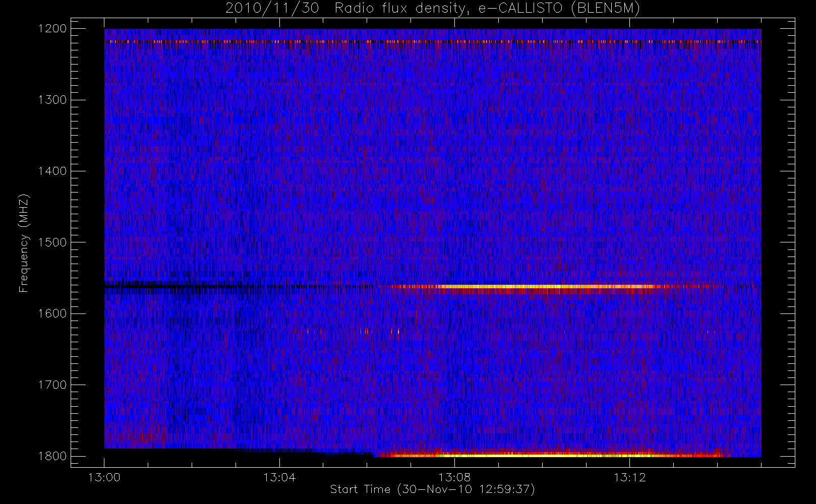This screenshot has height=504, width=816.
Task: Click the orange dashed interference line near 1220 MHz
Action: 433,41
